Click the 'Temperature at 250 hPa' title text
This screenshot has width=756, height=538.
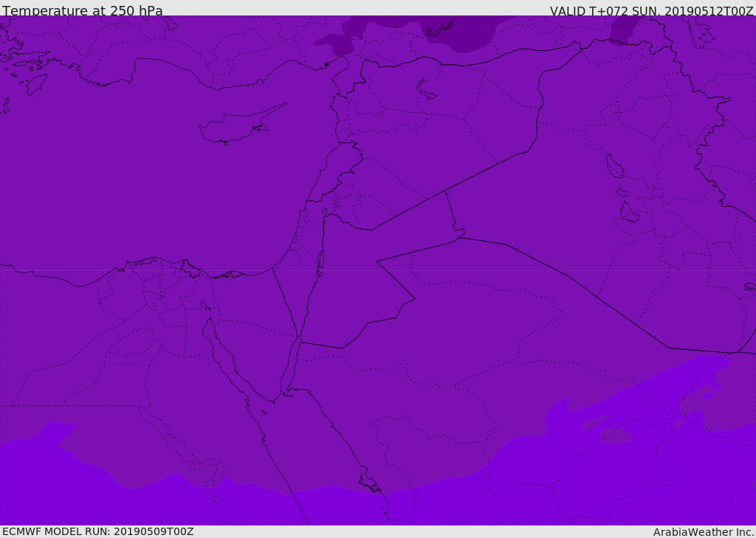pyautogui.click(x=83, y=10)
